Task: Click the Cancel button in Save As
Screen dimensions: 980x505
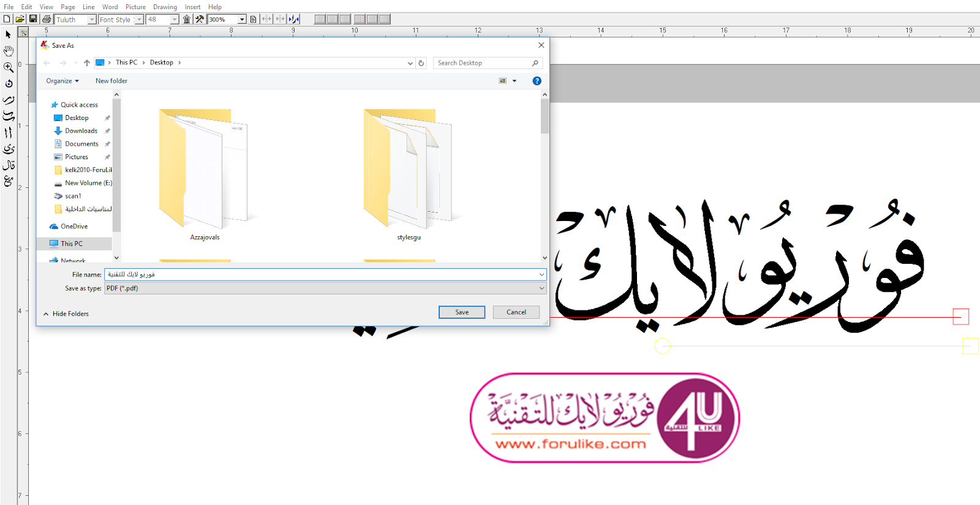Action: (516, 312)
